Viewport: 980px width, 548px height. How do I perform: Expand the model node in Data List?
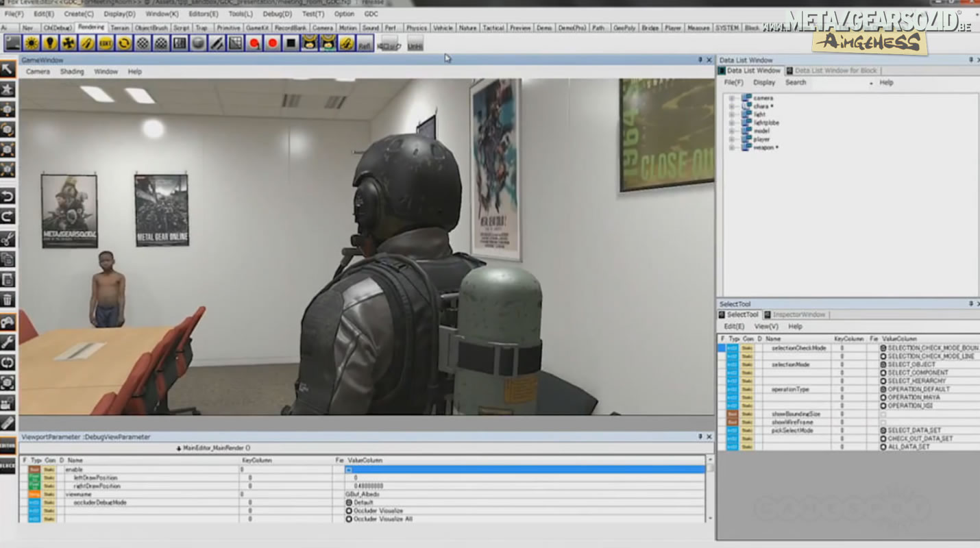click(x=731, y=131)
